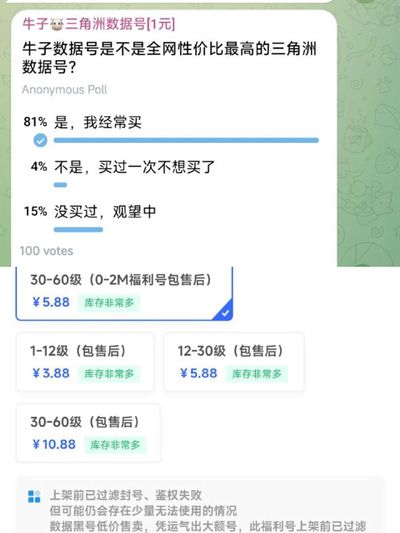Select poll option 不是，买过一次不想买了
The width and height of the screenshot is (400, 533).
point(135,167)
